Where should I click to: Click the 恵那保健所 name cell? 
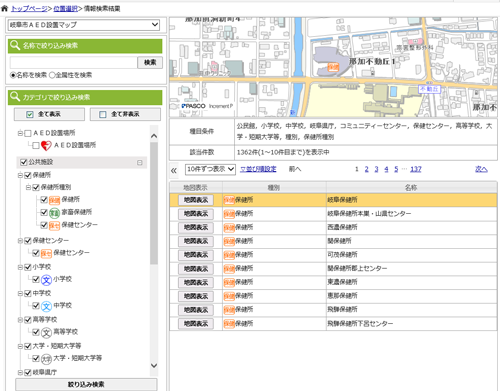(412, 296)
